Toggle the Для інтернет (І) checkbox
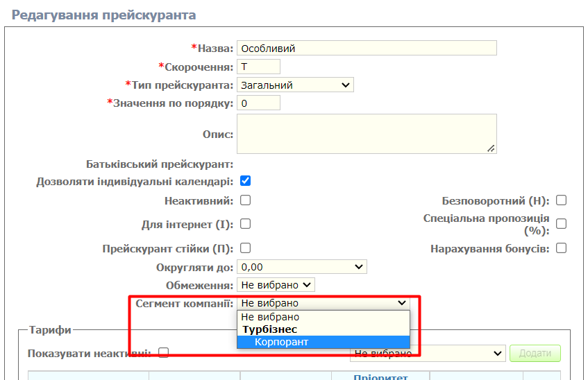Screen dimensions: 588x380 [x=245, y=224]
